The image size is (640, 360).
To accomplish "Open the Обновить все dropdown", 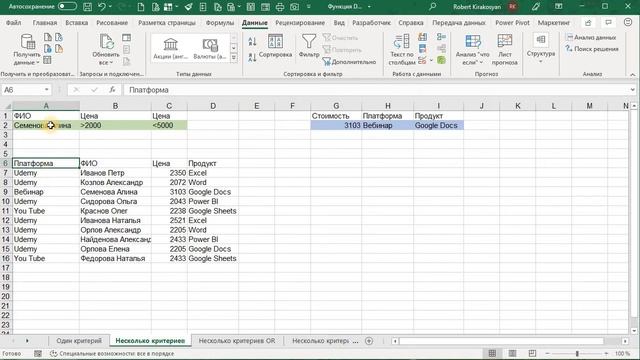I will click(x=106, y=49).
